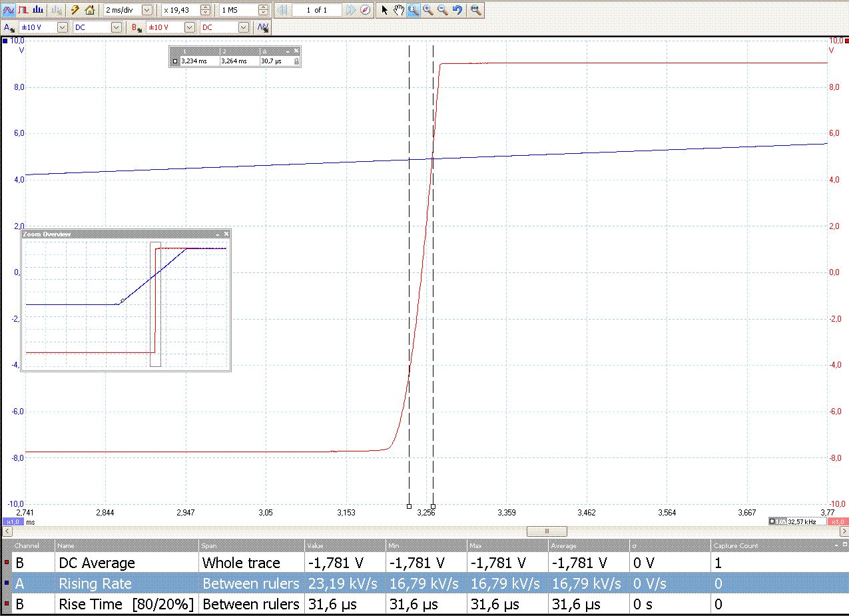Open the 2 ms/div timebase dropdown
Viewport: 849px width, 616px height.
point(147,10)
